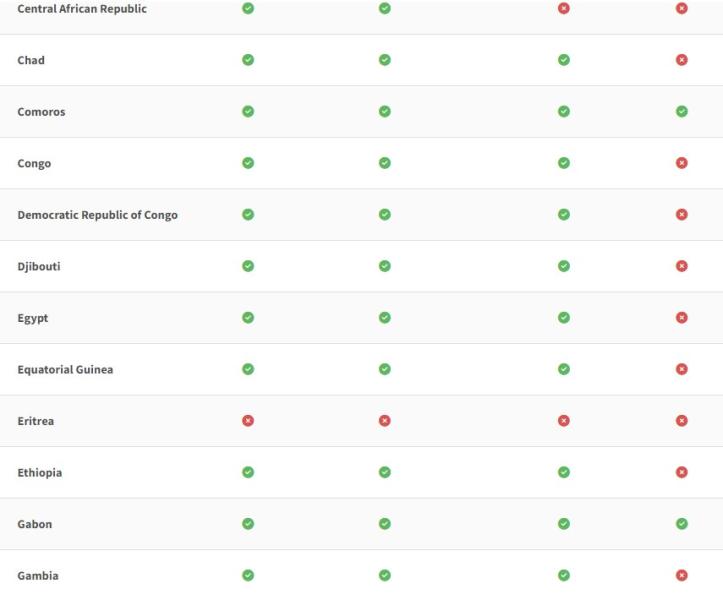Image resolution: width=723 pixels, height=600 pixels.
Task: Click the red cross in Ethiopia's row
Action: point(682,472)
